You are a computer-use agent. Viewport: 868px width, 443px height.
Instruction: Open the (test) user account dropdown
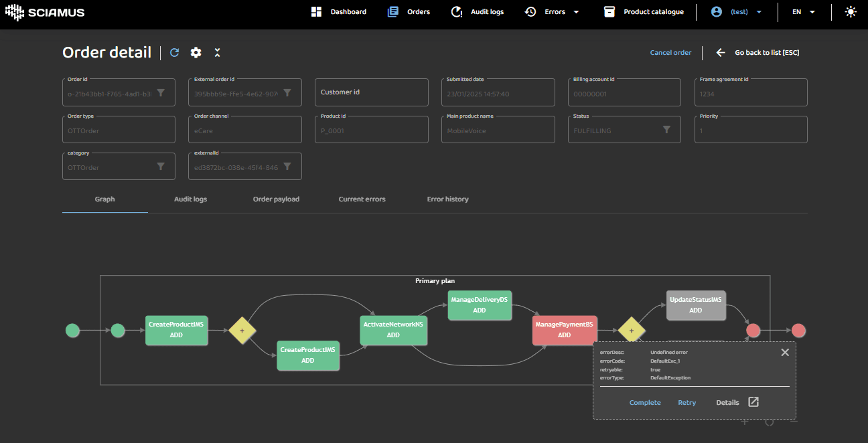point(737,12)
